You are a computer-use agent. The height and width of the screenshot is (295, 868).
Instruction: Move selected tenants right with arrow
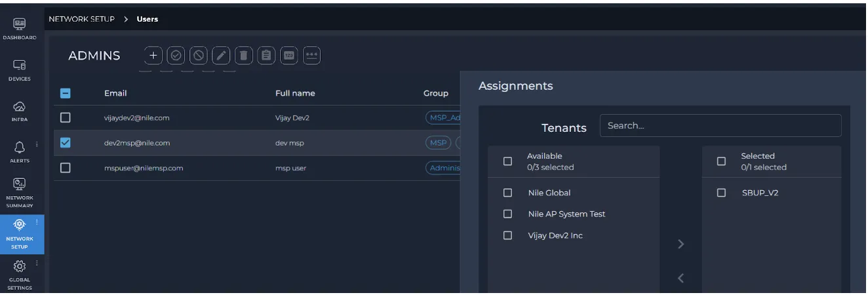681,244
